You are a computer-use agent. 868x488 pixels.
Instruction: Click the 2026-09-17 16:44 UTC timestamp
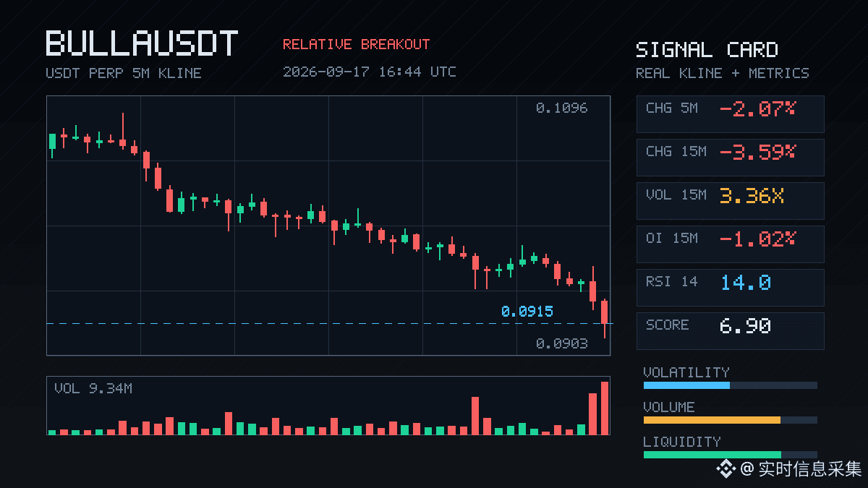click(x=370, y=72)
